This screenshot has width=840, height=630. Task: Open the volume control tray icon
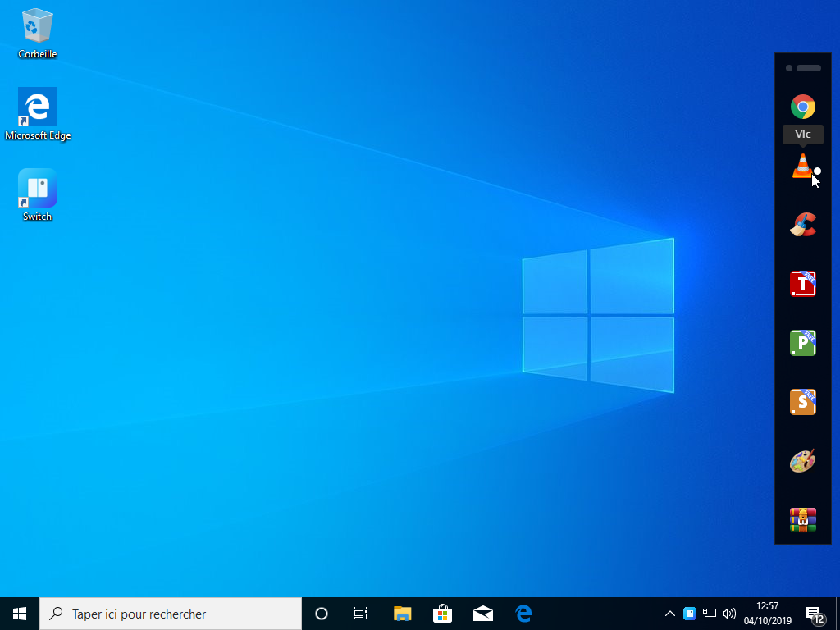[728, 614]
